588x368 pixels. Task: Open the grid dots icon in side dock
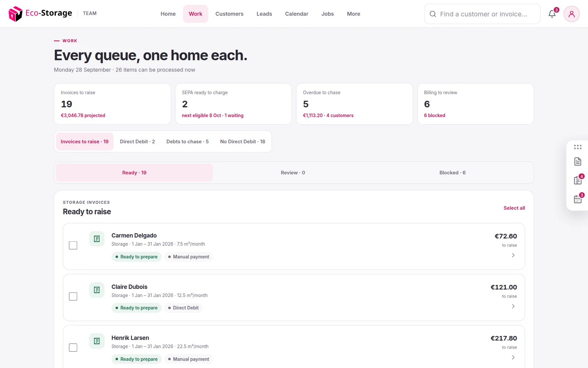(x=578, y=147)
